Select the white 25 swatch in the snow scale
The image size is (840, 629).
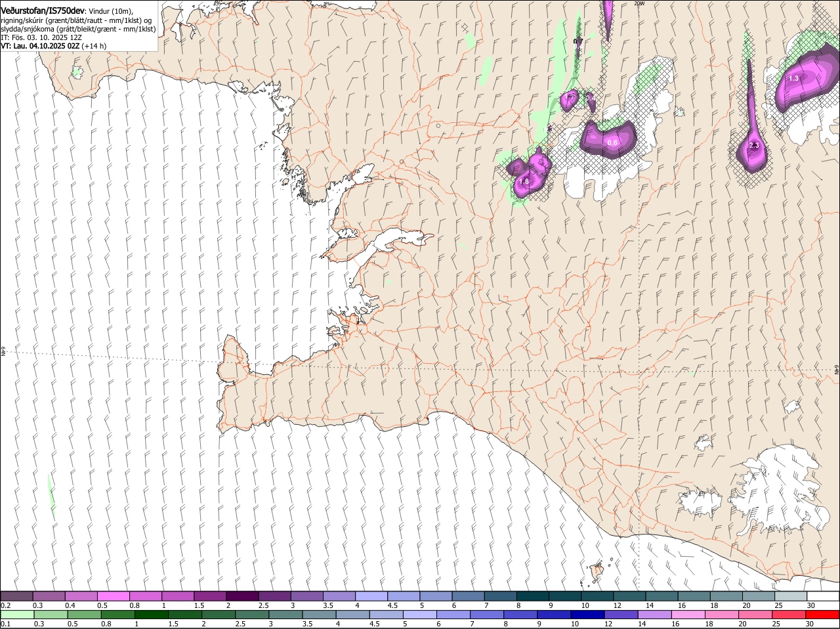[x=790, y=596]
